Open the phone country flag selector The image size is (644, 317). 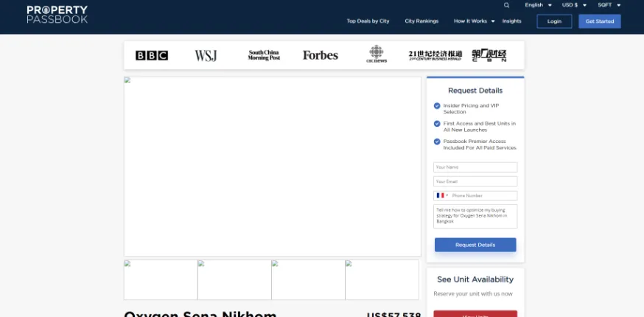pos(442,195)
